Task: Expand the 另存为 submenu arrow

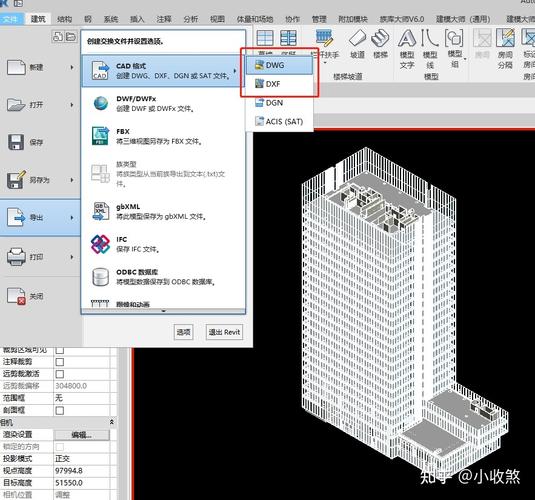Action: click(72, 180)
